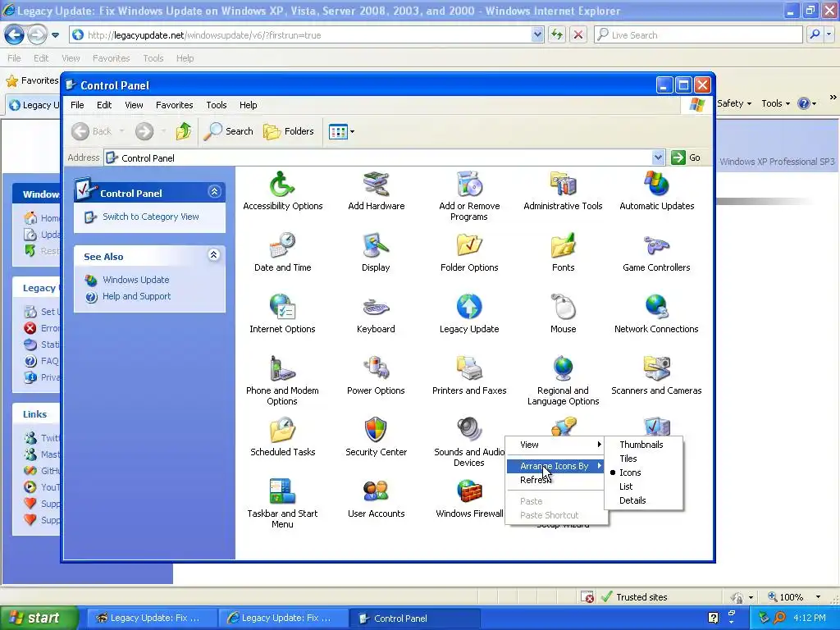Open User Accounts

[376, 498]
